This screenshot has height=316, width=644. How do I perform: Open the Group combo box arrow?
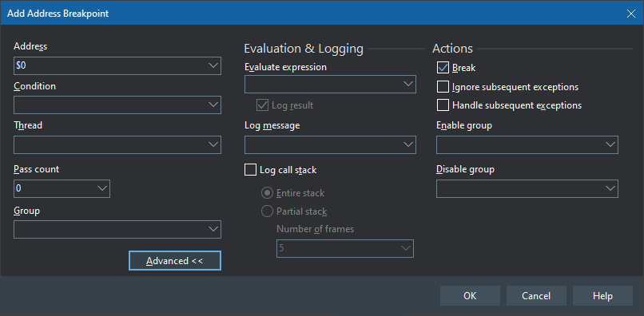213,229
